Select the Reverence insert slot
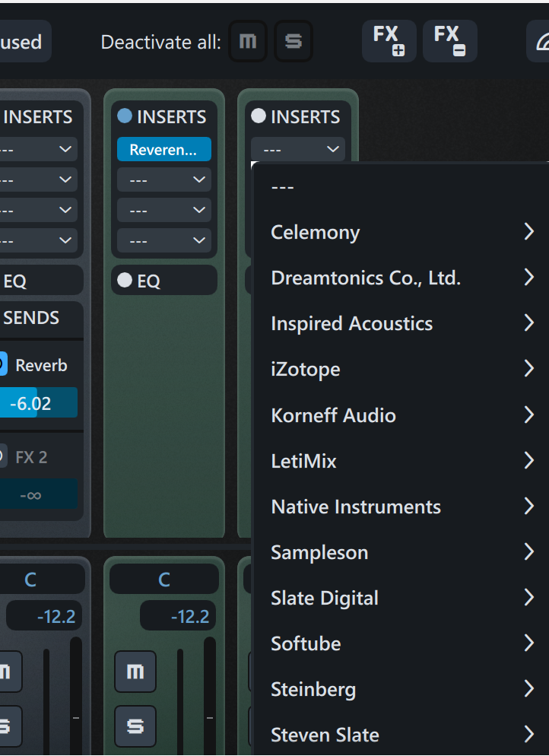Image resolution: width=549 pixels, height=756 pixels. 163,150
